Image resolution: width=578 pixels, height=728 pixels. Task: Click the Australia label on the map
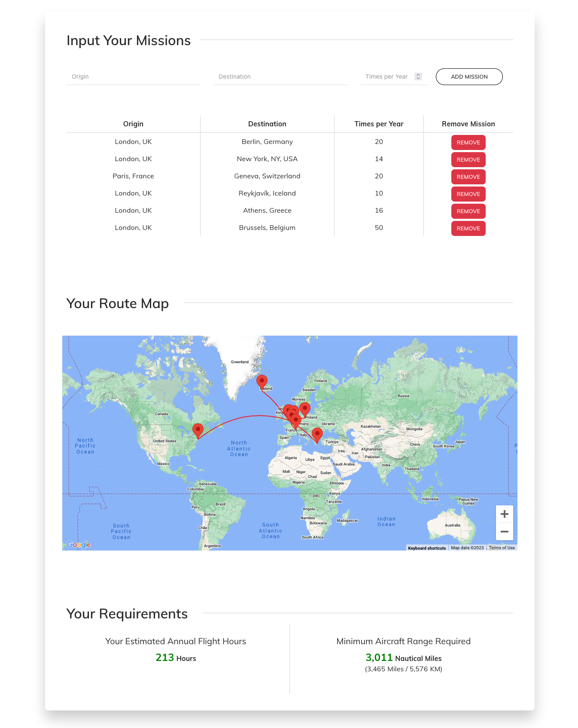[x=452, y=525]
